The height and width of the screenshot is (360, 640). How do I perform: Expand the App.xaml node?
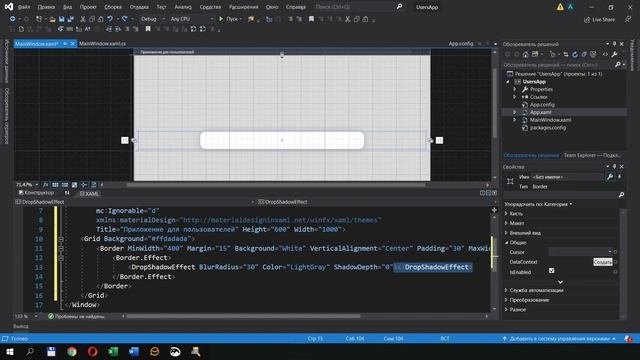(x=515, y=112)
